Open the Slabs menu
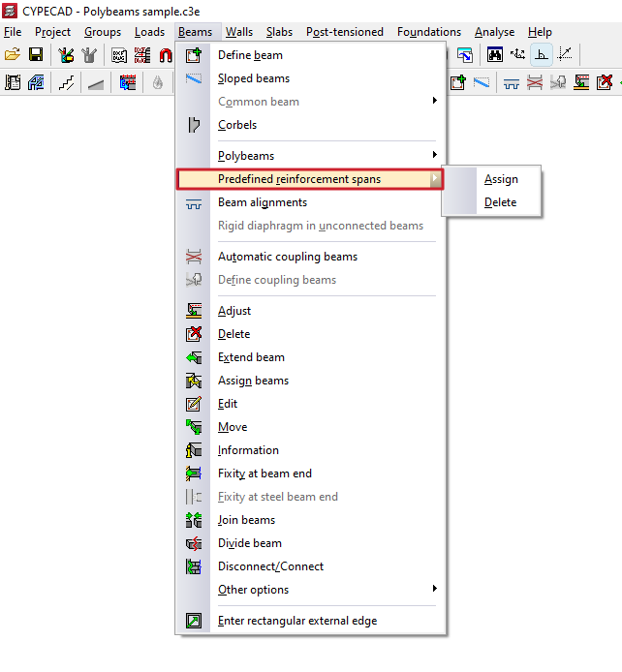This screenshot has height=672, width=622. 279,32
